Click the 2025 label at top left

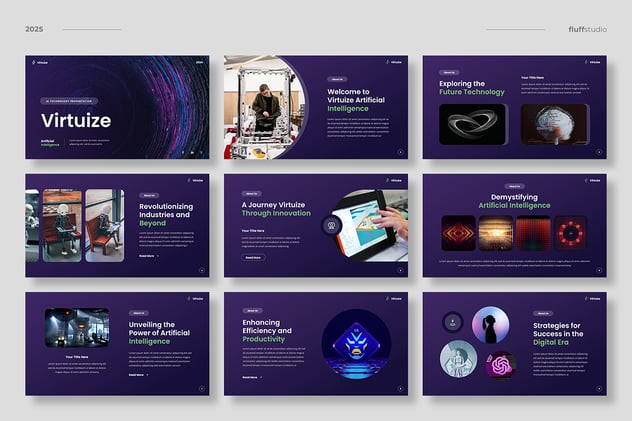click(x=35, y=29)
